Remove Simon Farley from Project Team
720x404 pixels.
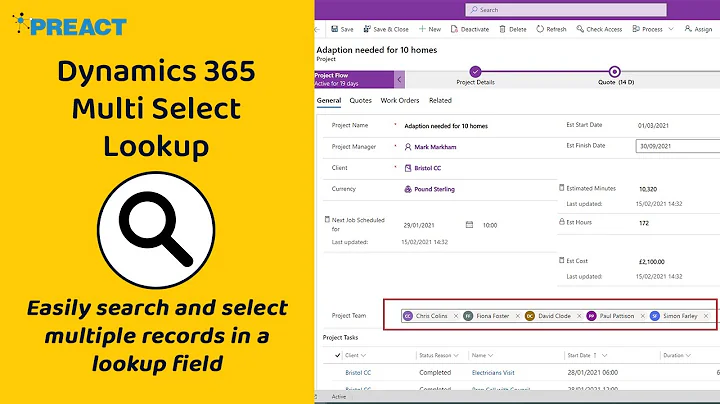(706, 316)
